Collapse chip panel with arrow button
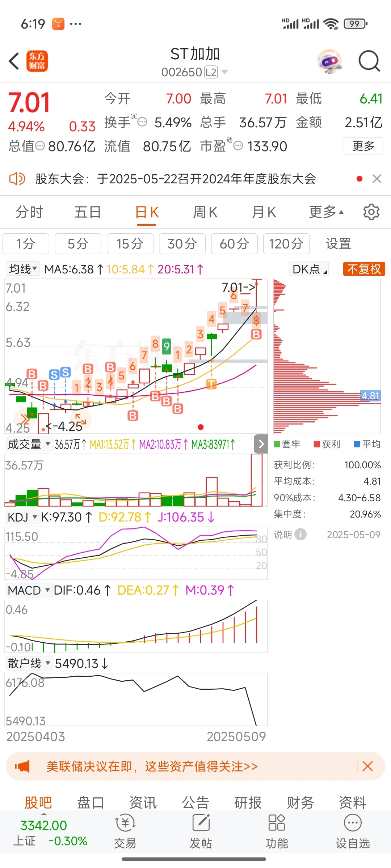 pyautogui.click(x=261, y=444)
